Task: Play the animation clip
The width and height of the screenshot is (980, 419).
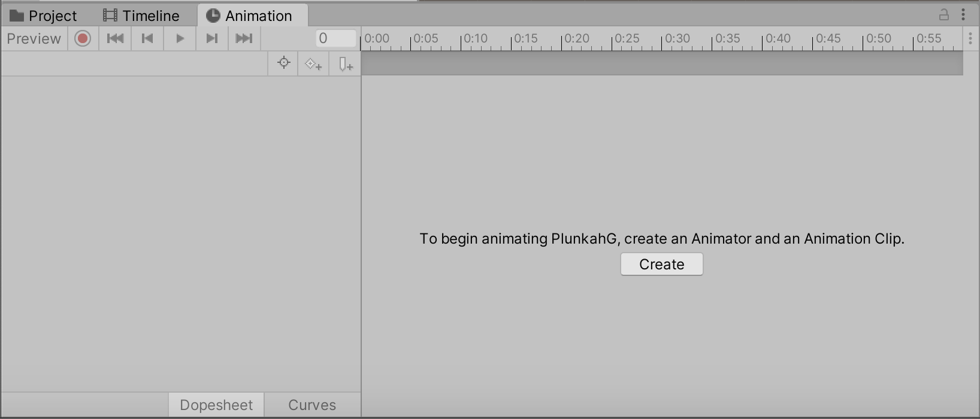Action: 180,39
